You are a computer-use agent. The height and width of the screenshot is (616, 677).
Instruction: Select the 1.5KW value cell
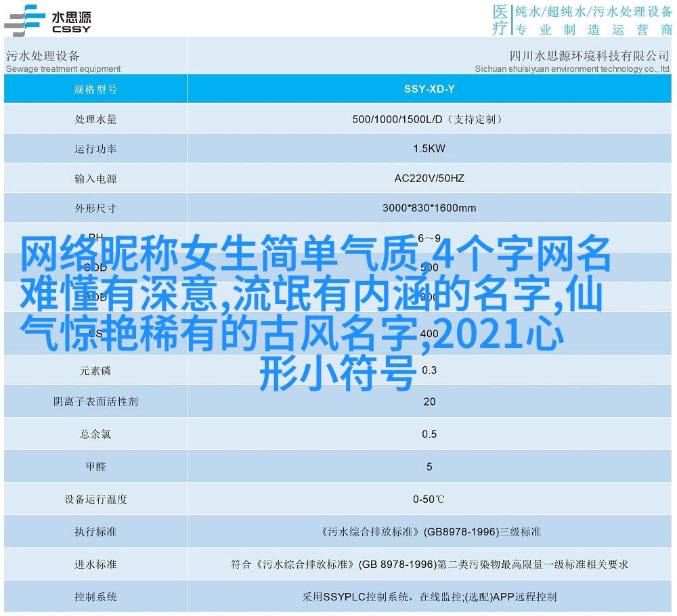tap(429, 149)
